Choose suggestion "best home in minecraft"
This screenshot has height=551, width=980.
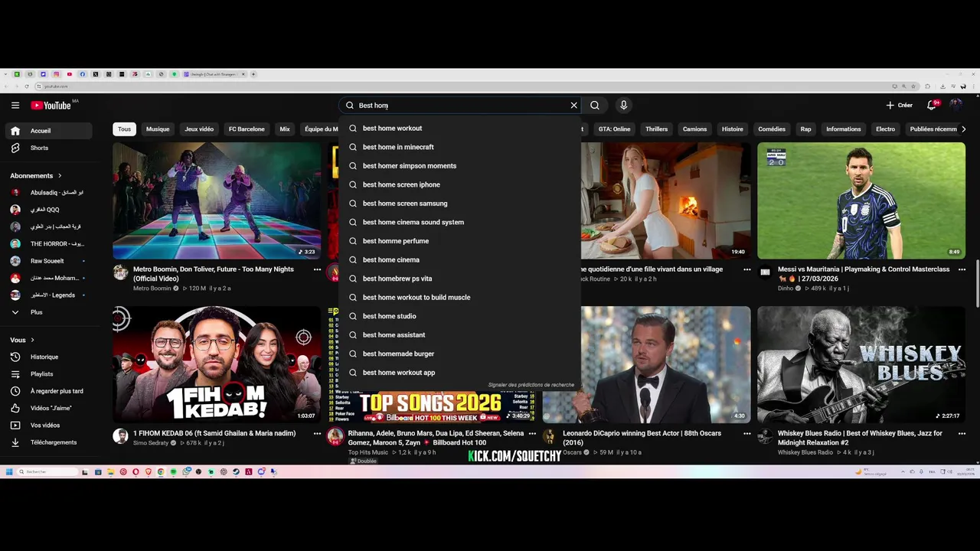tap(460, 147)
